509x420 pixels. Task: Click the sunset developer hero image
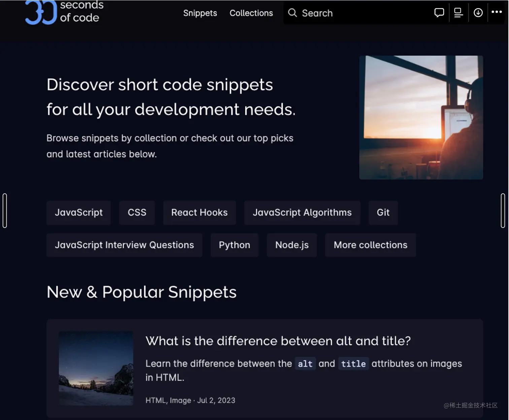pyautogui.click(x=421, y=117)
